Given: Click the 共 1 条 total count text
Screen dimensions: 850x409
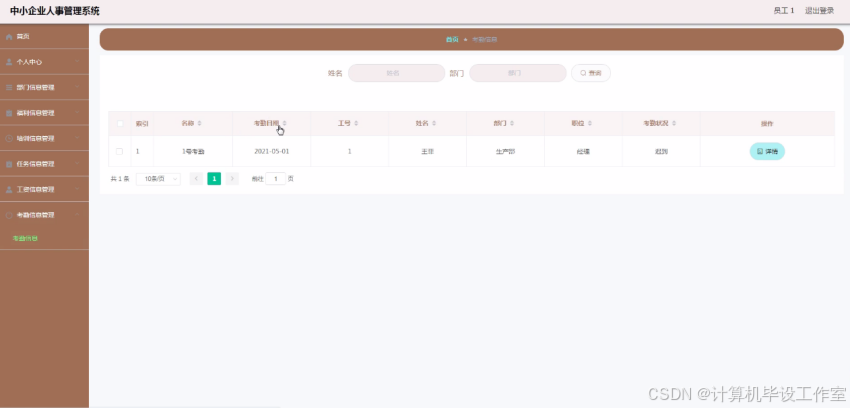Looking at the screenshot, I should [x=120, y=178].
